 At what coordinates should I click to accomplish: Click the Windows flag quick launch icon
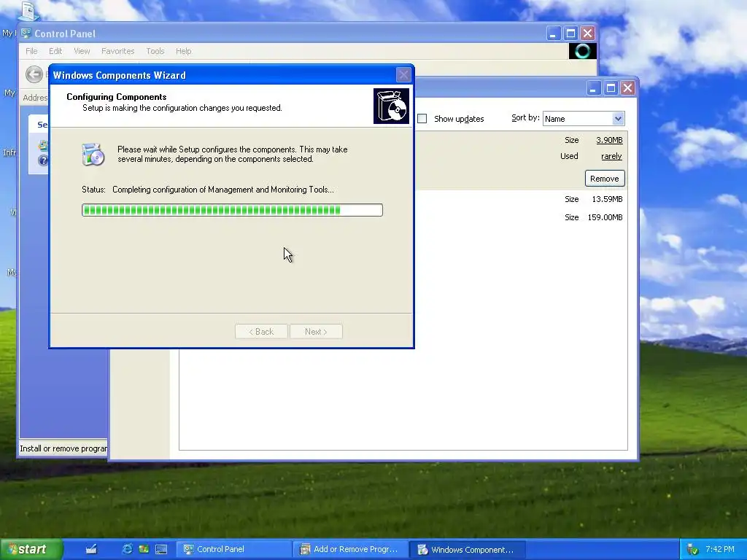pyautogui.click(x=144, y=549)
